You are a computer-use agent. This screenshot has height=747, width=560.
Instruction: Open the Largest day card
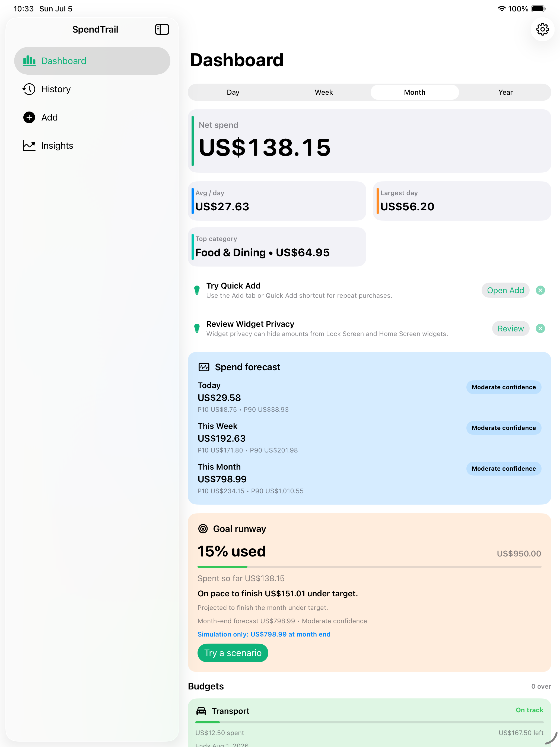click(x=462, y=201)
